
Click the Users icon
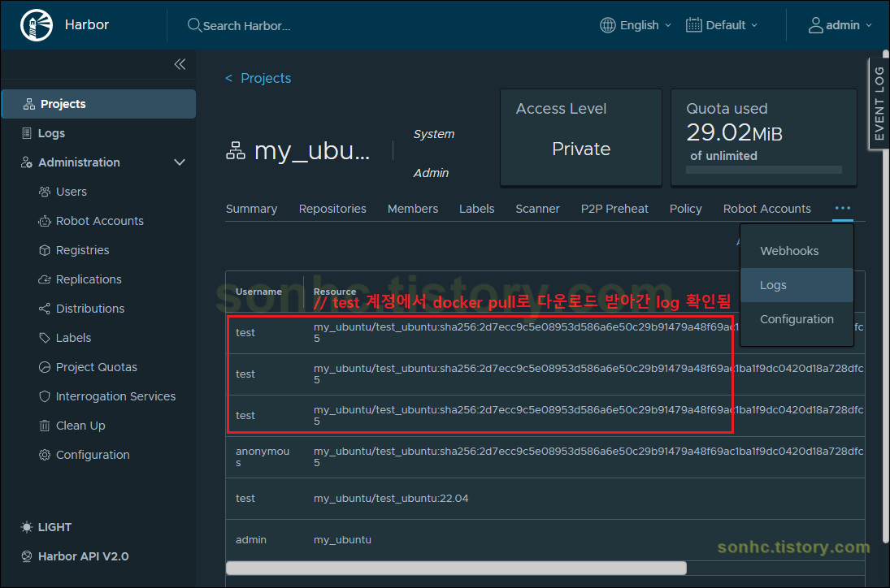45,192
